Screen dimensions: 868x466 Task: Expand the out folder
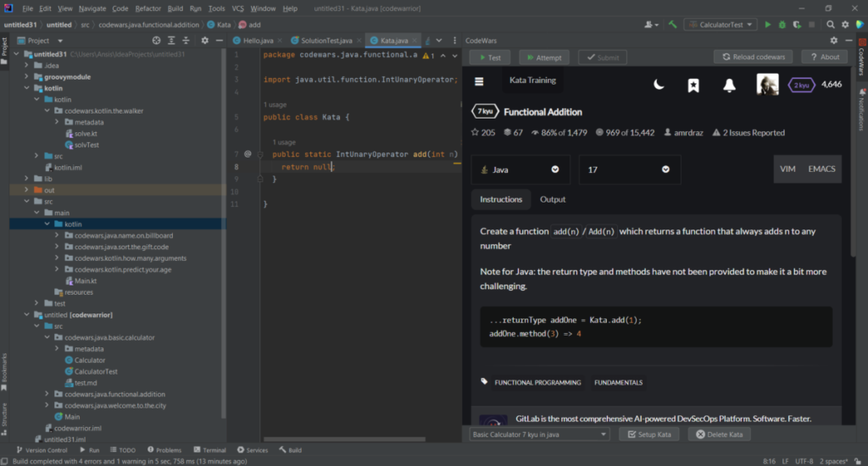pos(26,190)
